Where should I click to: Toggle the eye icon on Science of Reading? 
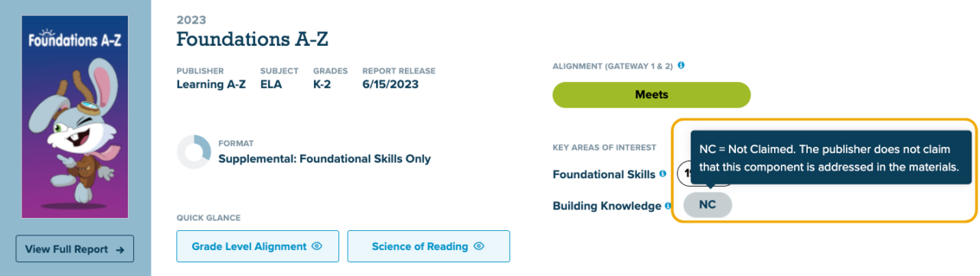(x=479, y=246)
